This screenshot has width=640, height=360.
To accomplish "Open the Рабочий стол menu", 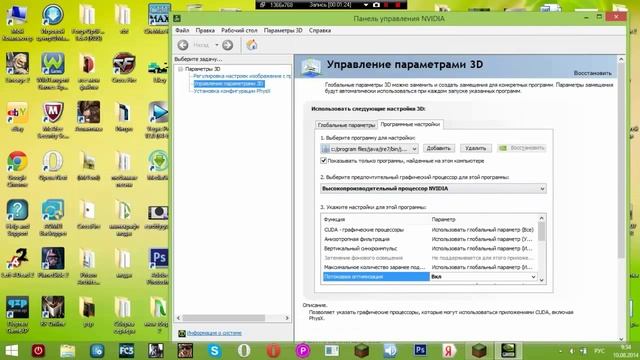I will [239, 31].
